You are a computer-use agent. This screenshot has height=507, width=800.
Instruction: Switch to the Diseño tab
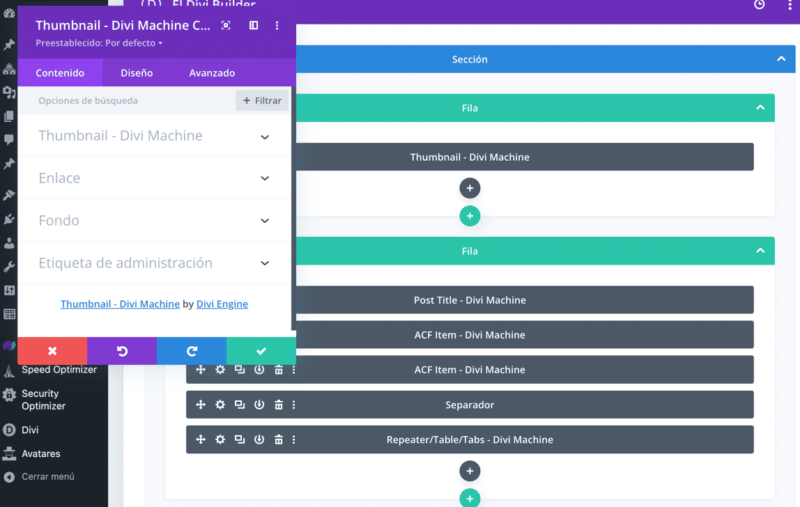point(136,73)
